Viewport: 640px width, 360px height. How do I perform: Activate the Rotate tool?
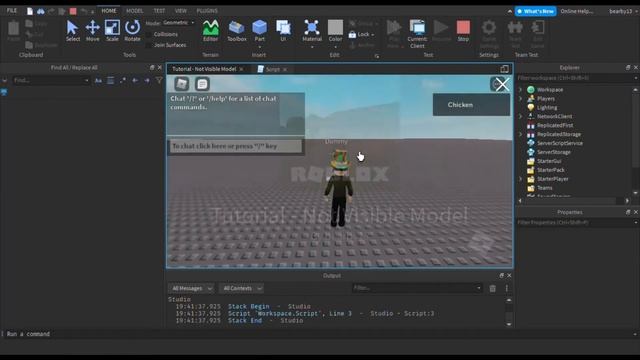tap(132, 31)
